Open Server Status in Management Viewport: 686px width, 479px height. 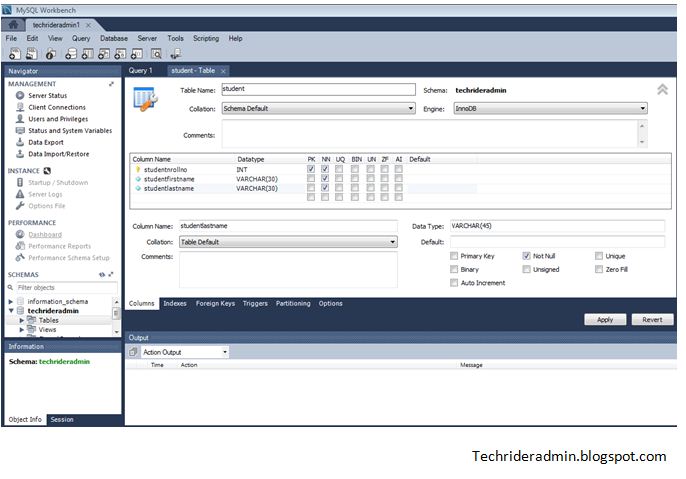tap(48, 95)
